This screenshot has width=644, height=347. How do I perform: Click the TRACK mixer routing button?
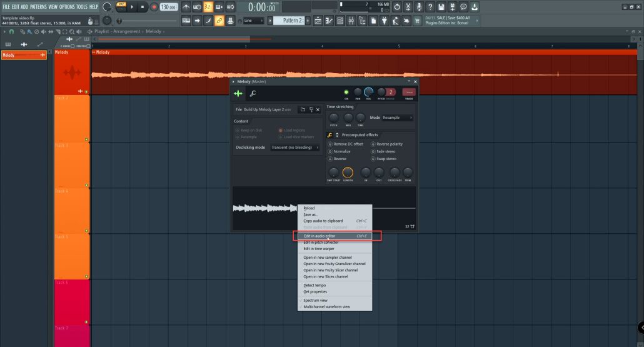pos(409,93)
